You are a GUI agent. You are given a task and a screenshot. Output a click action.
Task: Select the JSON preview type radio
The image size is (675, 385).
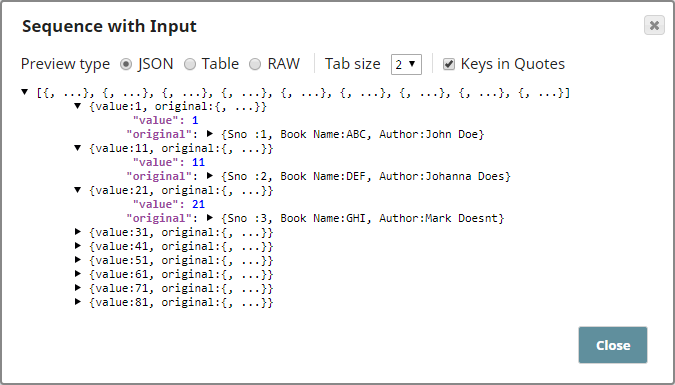[126, 64]
